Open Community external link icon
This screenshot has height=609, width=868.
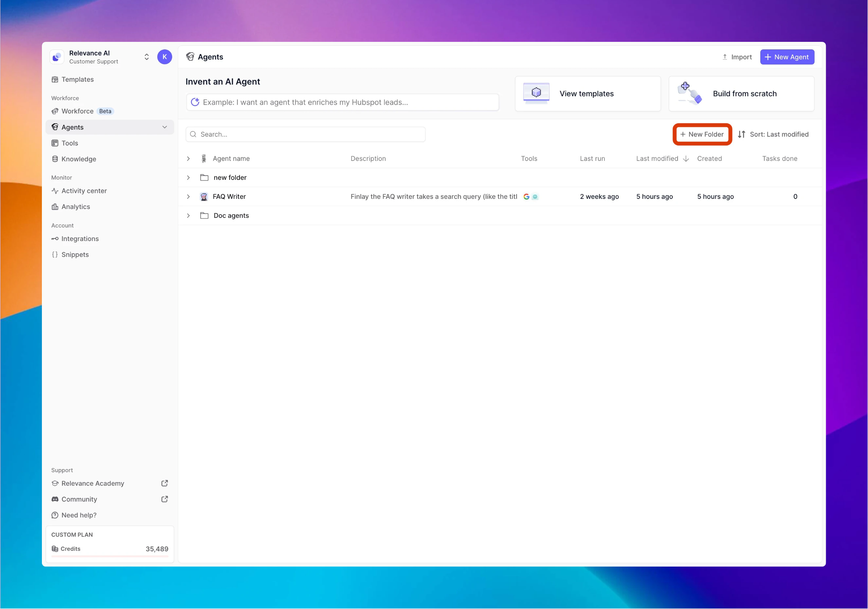point(164,499)
